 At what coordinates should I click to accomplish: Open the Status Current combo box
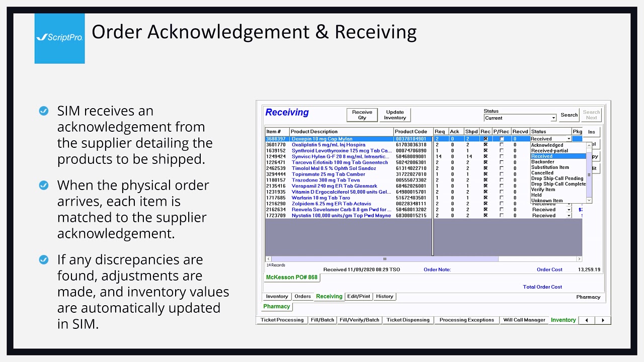coord(520,118)
